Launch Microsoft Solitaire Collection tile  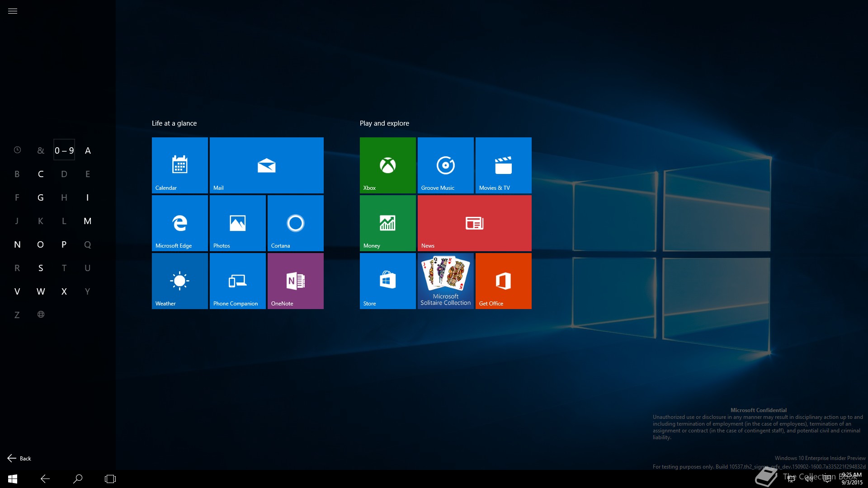446,281
